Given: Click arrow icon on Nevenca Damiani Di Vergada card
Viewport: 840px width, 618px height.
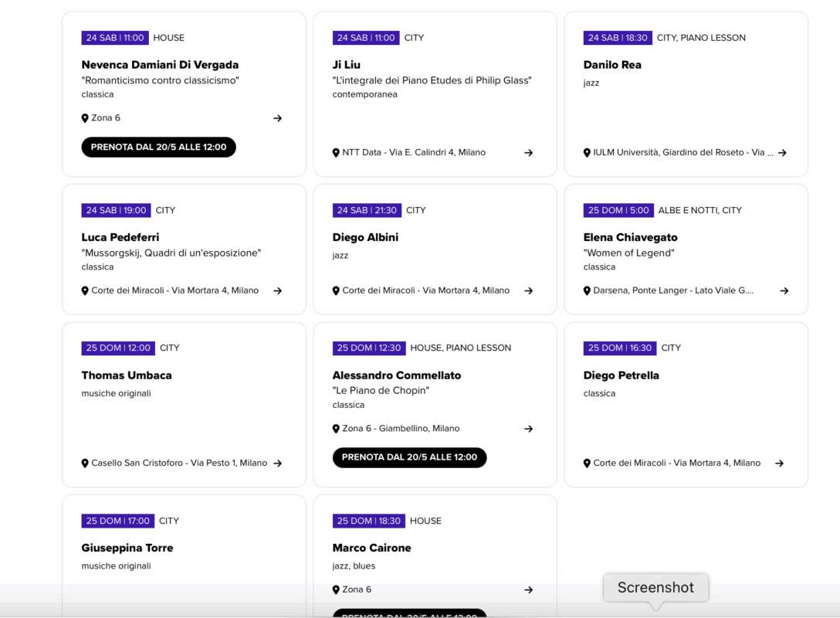Looking at the screenshot, I should coord(277,118).
